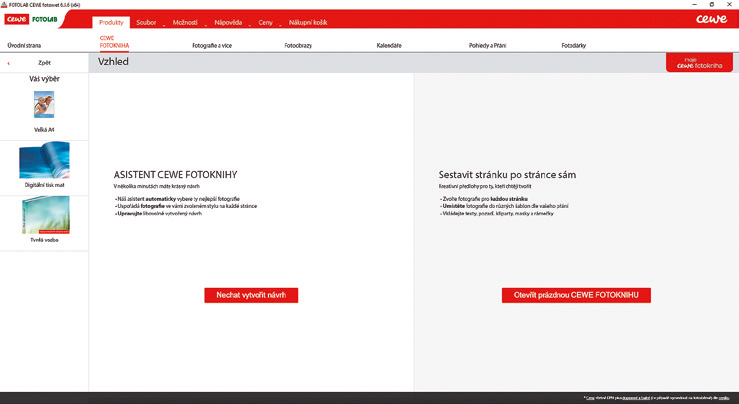The width and height of the screenshot is (739, 404).
Task: Click the ASISTENT CEWE FOTOKNIHY heading
Action: (175, 175)
